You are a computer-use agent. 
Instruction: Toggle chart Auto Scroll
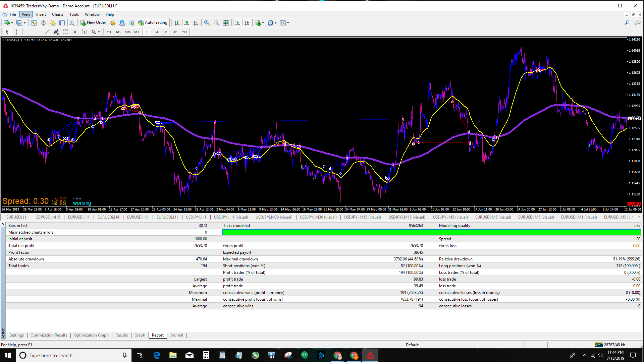click(237, 23)
